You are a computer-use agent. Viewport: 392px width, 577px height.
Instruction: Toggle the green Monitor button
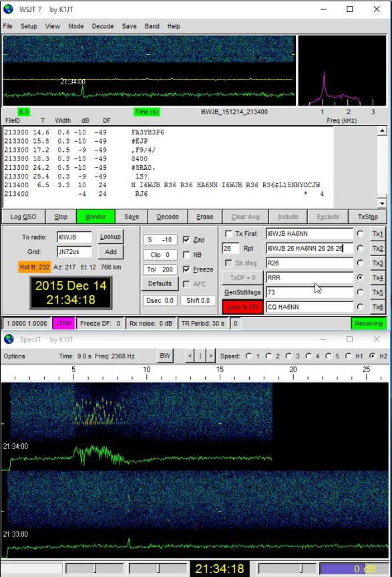click(95, 217)
